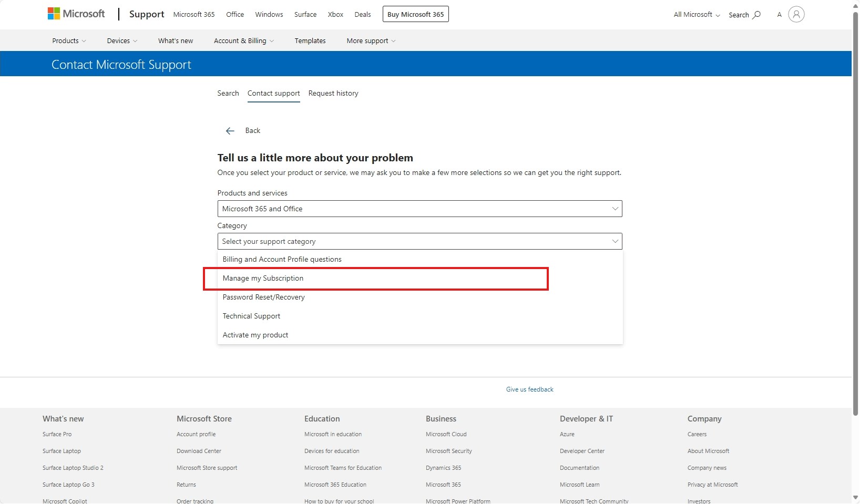Expand the Products menu
The width and height of the screenshot is (860, 504).
point(69,40)
